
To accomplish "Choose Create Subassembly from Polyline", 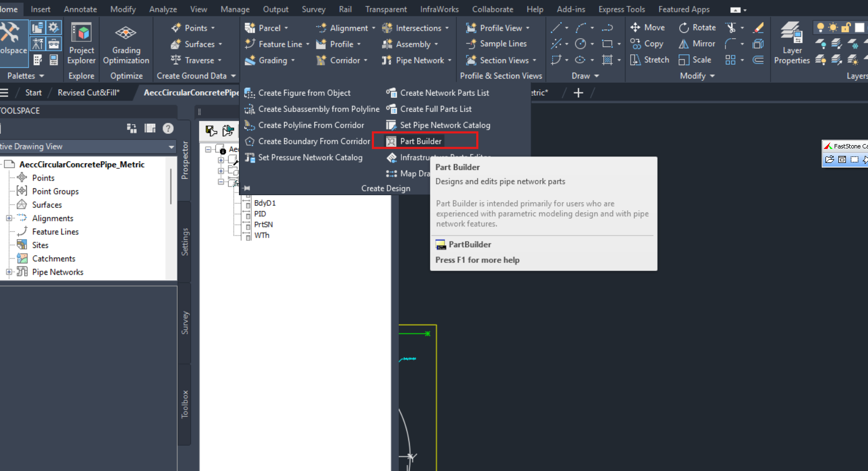I will tap(312, 109).
